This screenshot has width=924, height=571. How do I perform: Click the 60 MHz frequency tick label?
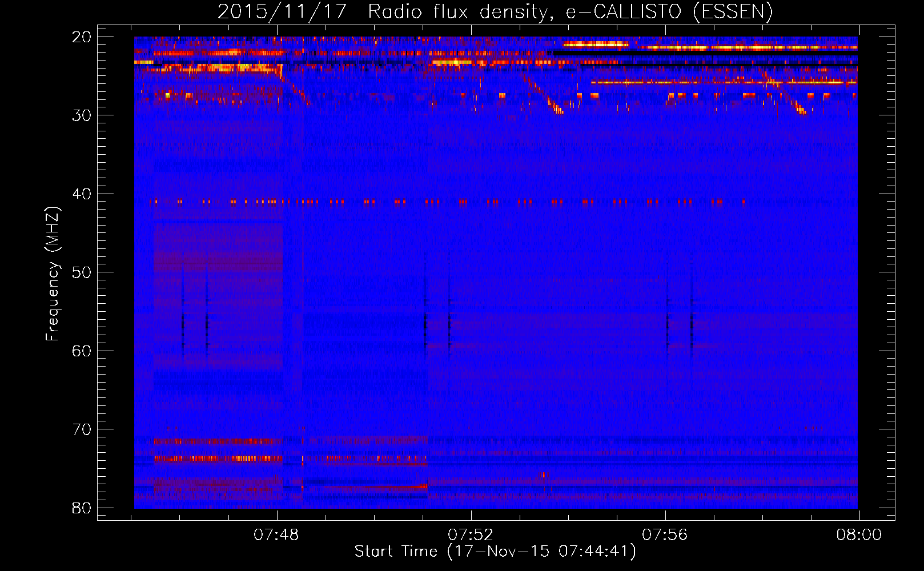coord(82,351)
